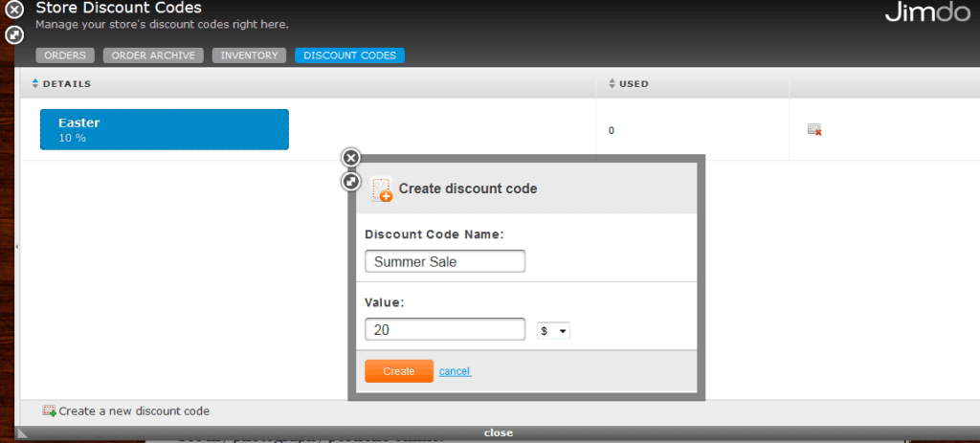The image size is (980, 443).
Task: Click the Jimdo logo
Action: point(927,13)
